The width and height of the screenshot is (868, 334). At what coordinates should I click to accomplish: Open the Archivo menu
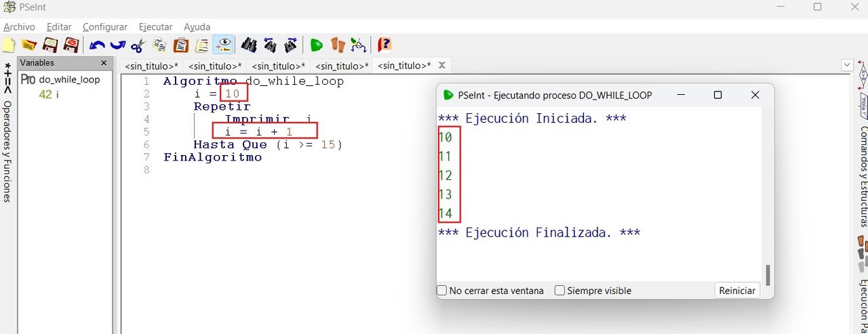19,27
